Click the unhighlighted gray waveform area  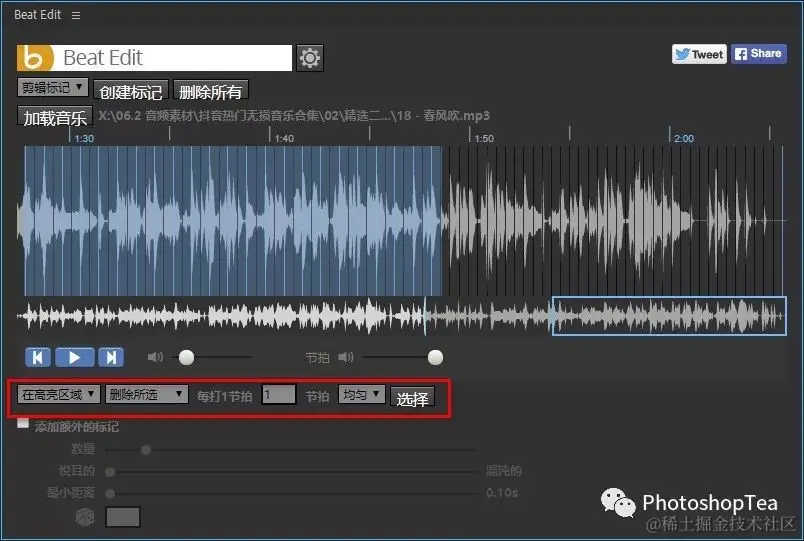pos(613,221)
